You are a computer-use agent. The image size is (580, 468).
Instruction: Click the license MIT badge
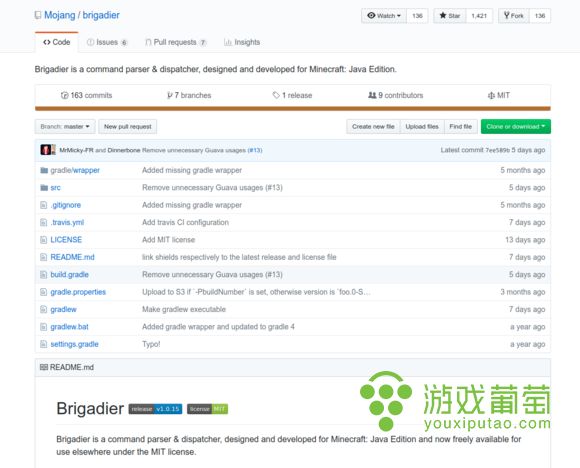208,409
